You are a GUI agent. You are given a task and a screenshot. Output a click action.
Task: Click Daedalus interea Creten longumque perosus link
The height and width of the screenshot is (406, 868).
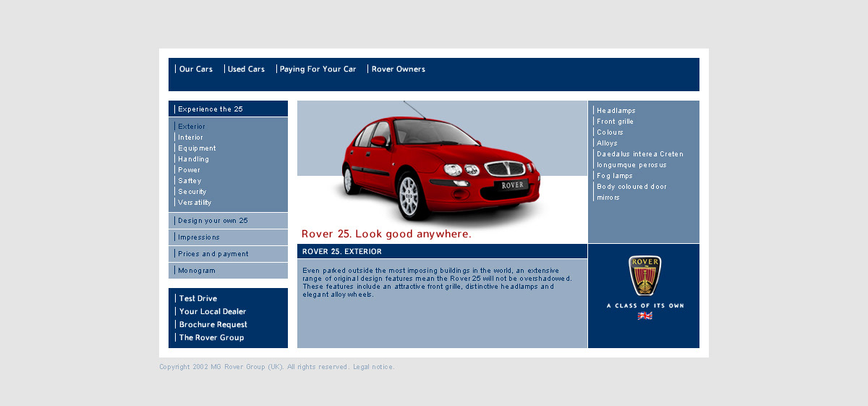(640, 159)
